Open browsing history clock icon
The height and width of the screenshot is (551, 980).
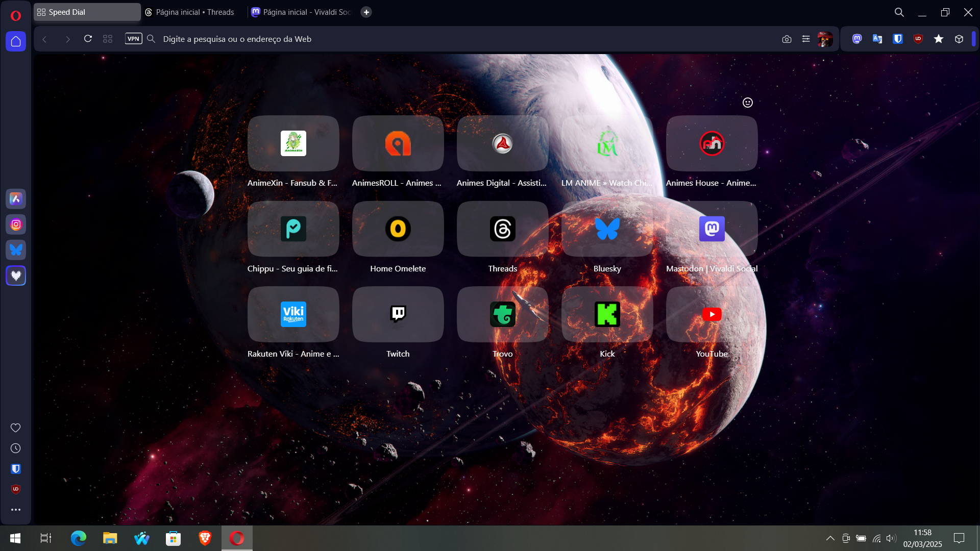pyautogui.click(x=16, y=448)
